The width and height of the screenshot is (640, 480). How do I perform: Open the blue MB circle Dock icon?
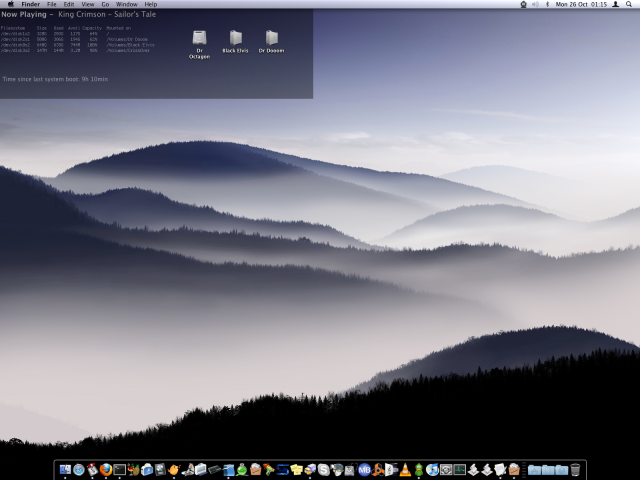click(364, 470)
